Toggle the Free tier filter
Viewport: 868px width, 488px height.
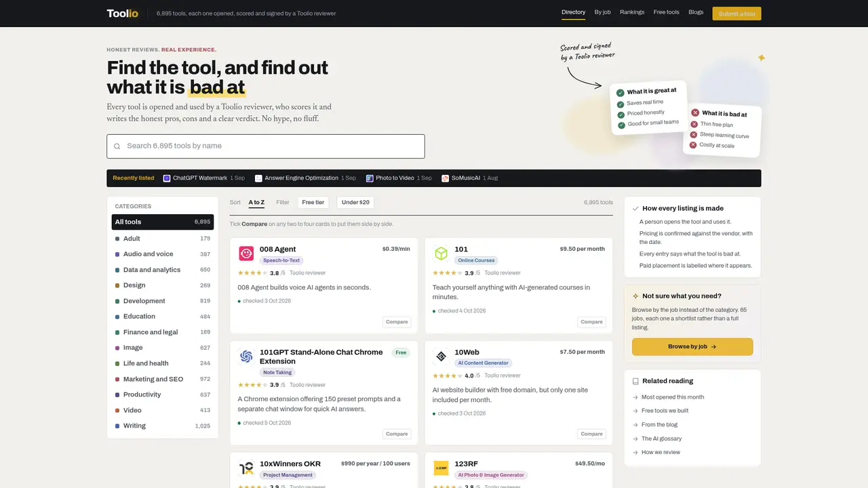pos(313,202)
